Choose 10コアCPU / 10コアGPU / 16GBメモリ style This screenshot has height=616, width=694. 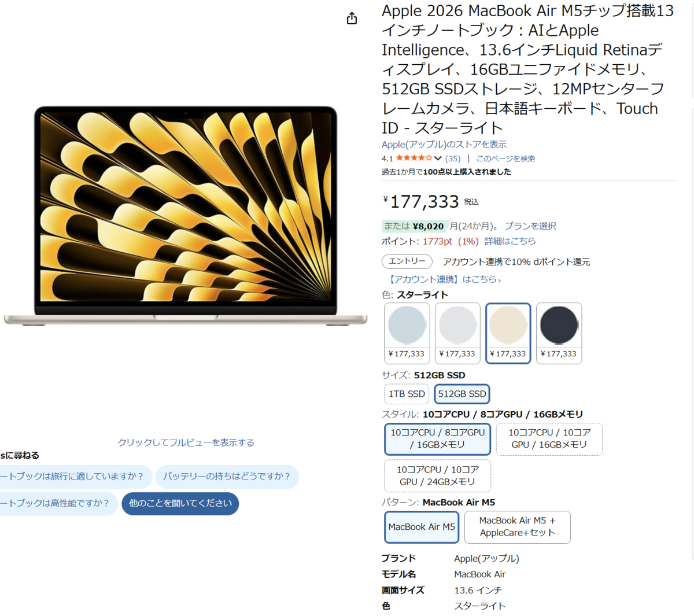(549, 438)
